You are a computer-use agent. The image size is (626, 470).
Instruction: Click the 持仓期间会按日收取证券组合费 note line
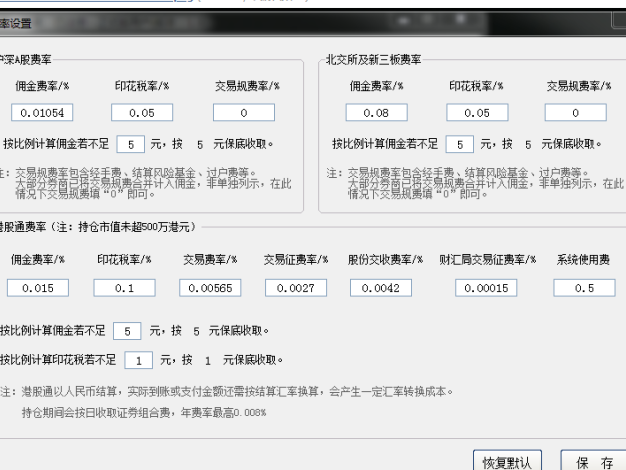[x=144, y=412]
